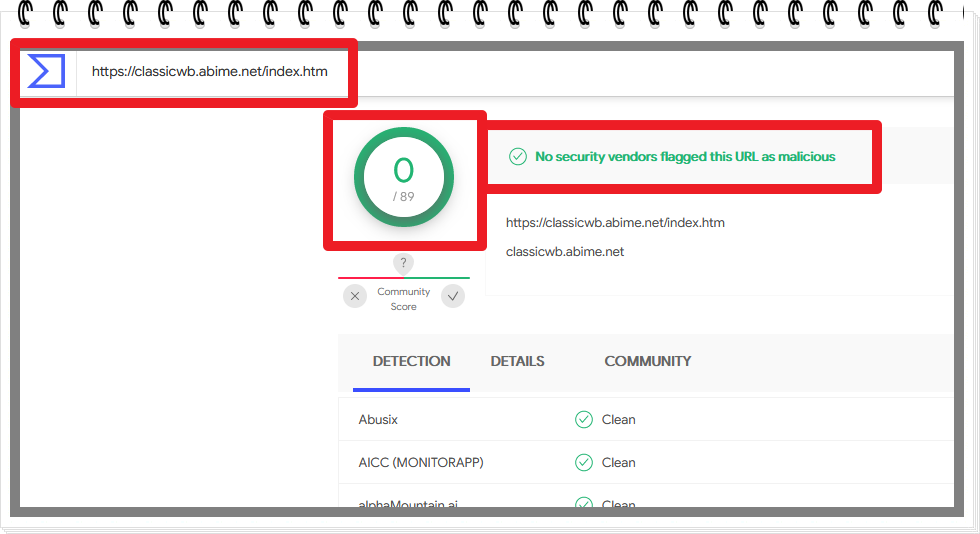Switch to the DETECTION tab
The image size is (980, 534).
(x=411, y=361)
